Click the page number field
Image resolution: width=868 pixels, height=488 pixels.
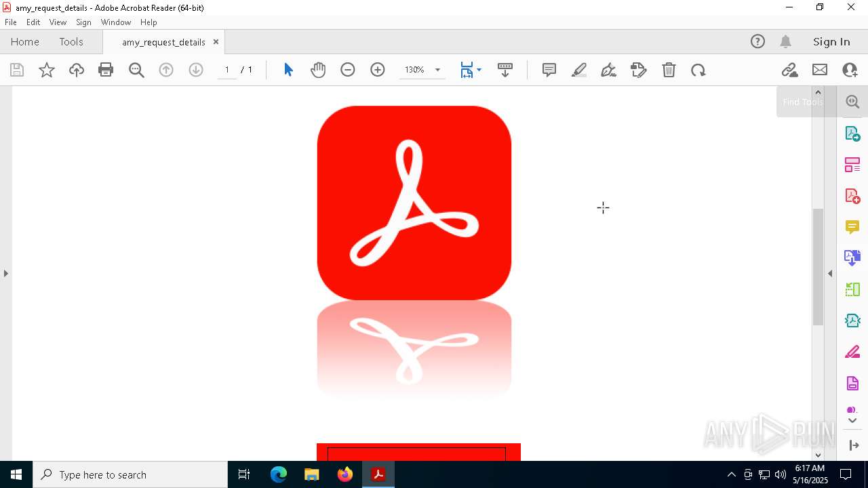[226, 70]
